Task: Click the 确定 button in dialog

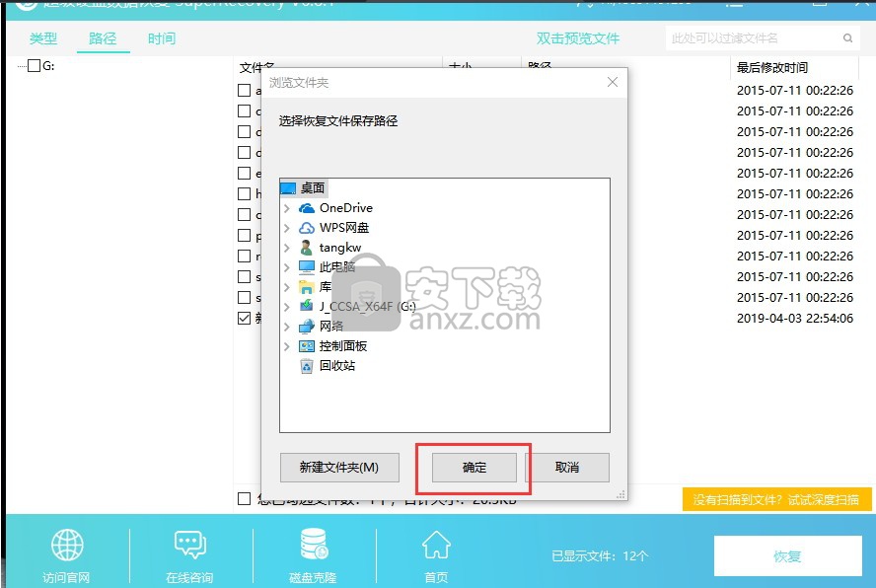Action: (474, 467)
